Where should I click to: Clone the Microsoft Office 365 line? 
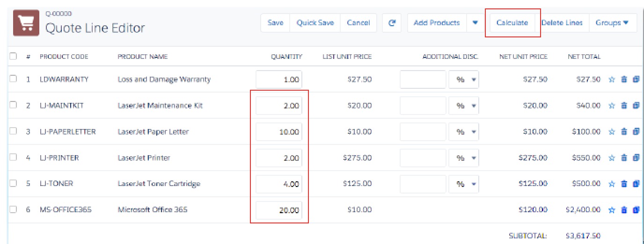click(x=636, y=210)
